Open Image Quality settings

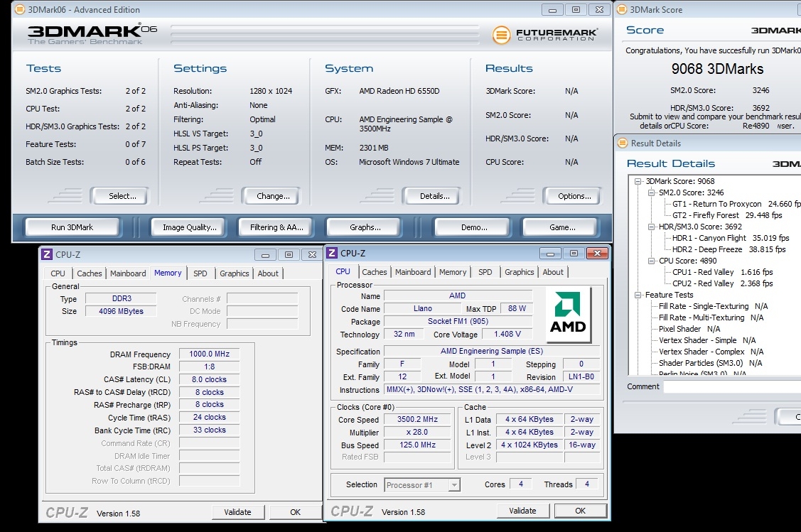point(190,227)
